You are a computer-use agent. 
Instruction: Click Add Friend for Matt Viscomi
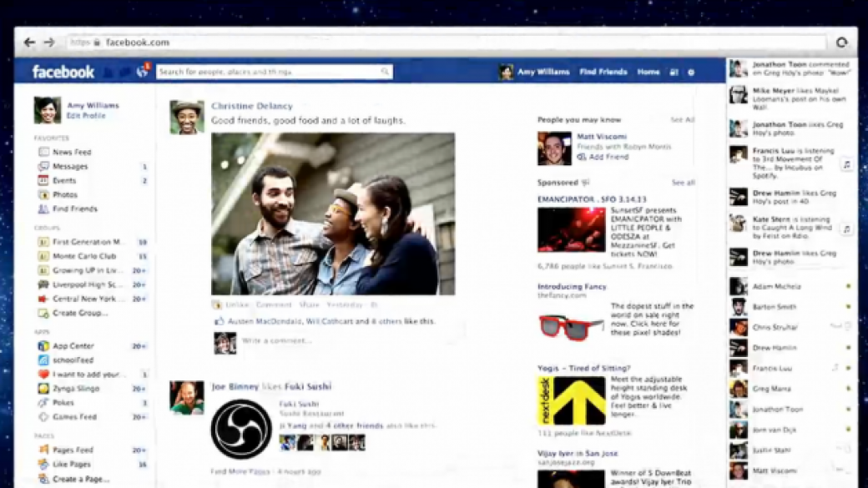603,157
